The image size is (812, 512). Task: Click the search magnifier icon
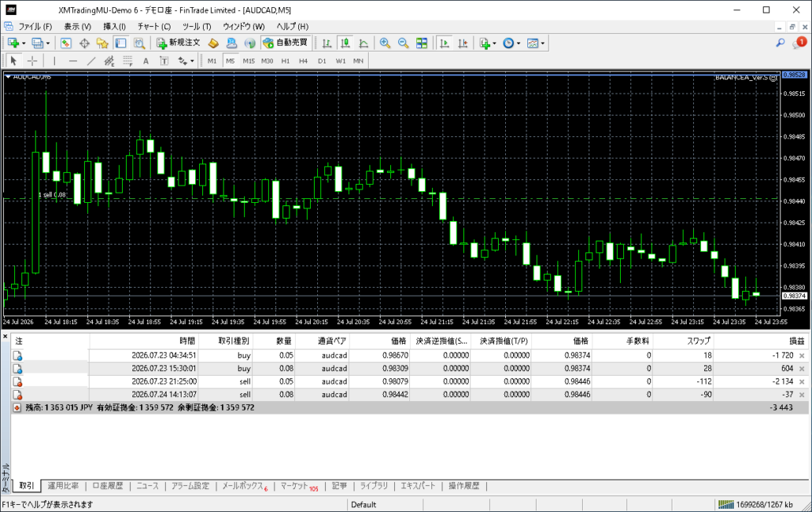click(x=780, y=43)
